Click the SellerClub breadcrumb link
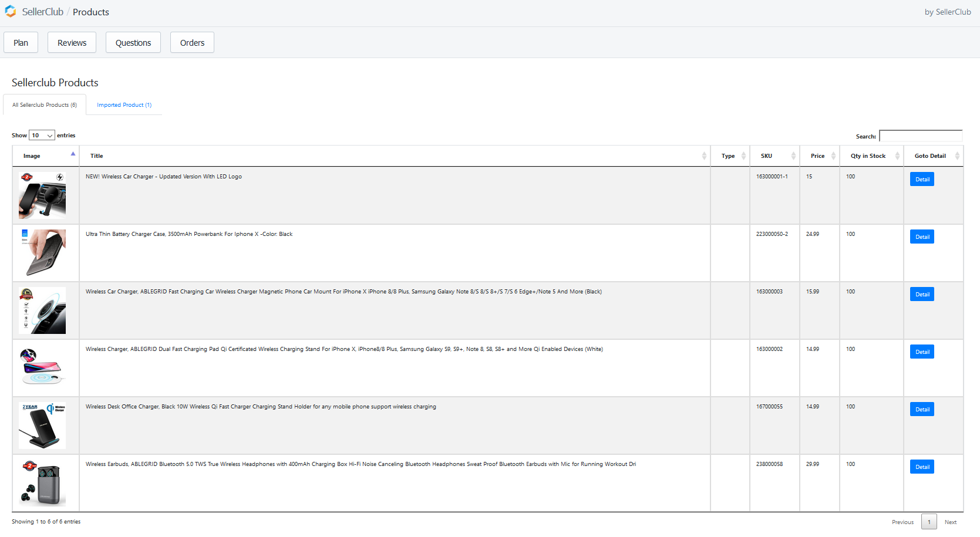980x537 pixels. (x=43, y=12)
